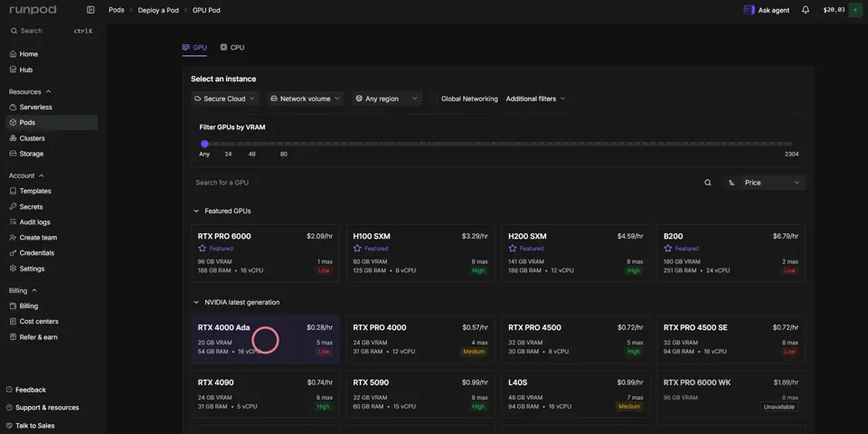The width and height of the screenshot is (868, 434).
Task: Click the Medium availability badge on L40S
Action: (x=629, y=407)
